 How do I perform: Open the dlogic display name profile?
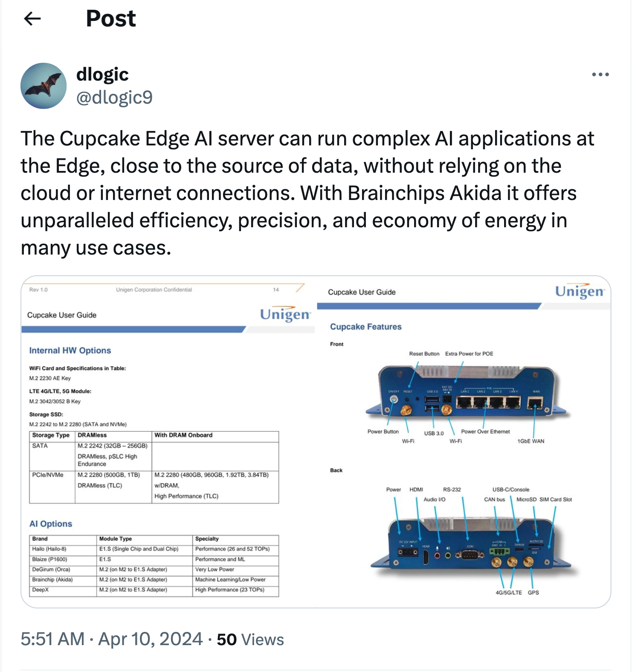click(x=102, y=75)
